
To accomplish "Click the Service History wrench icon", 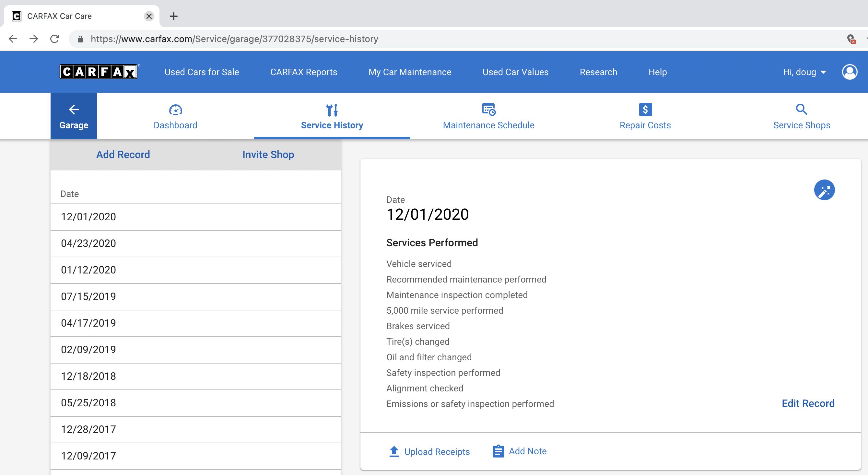I will pos(332,110).
